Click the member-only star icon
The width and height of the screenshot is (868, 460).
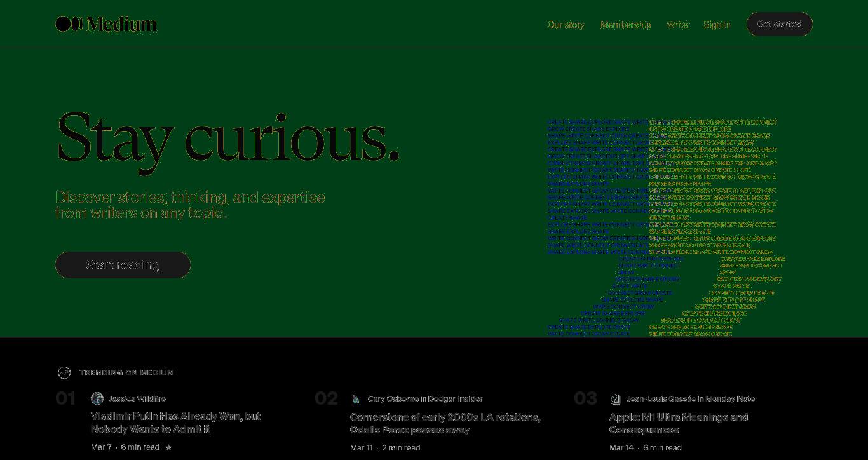click(168, 447)
